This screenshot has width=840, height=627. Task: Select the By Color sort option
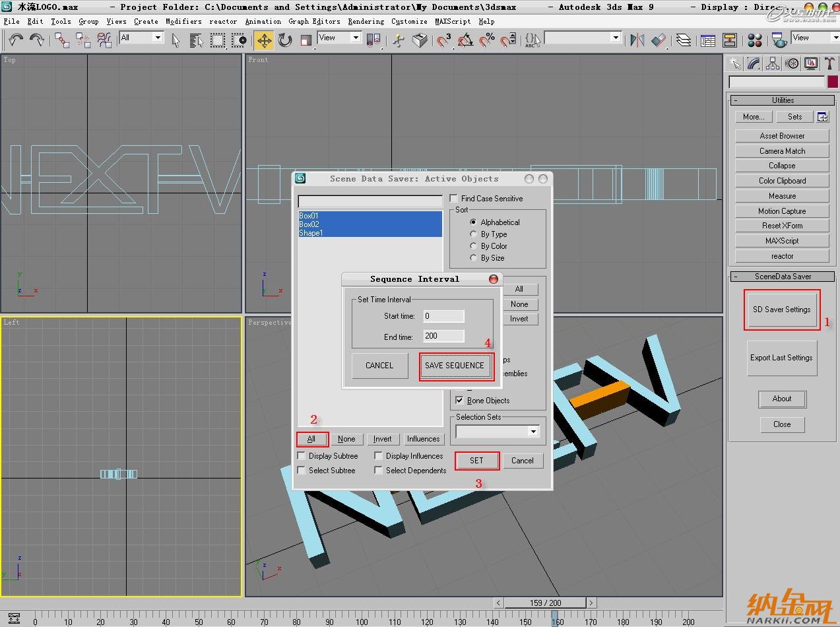tap(473, 246)
